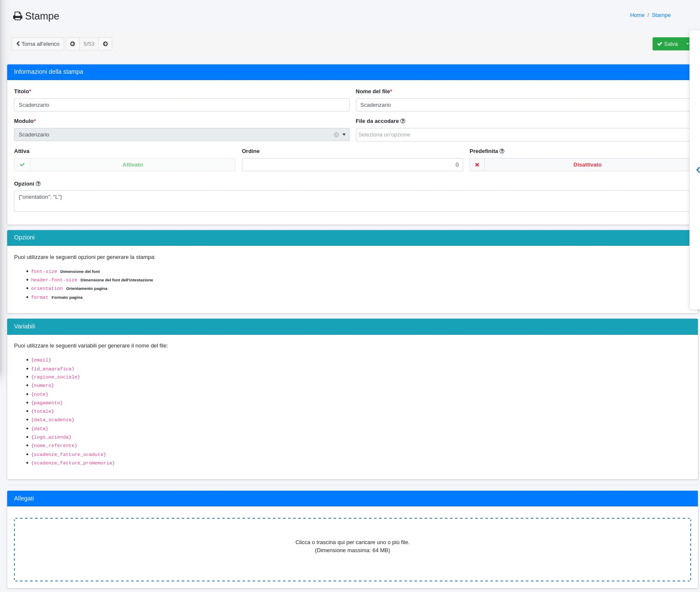Click the next record arrow icon
Screen dimensions: 700x592
[x=106, y=44]
